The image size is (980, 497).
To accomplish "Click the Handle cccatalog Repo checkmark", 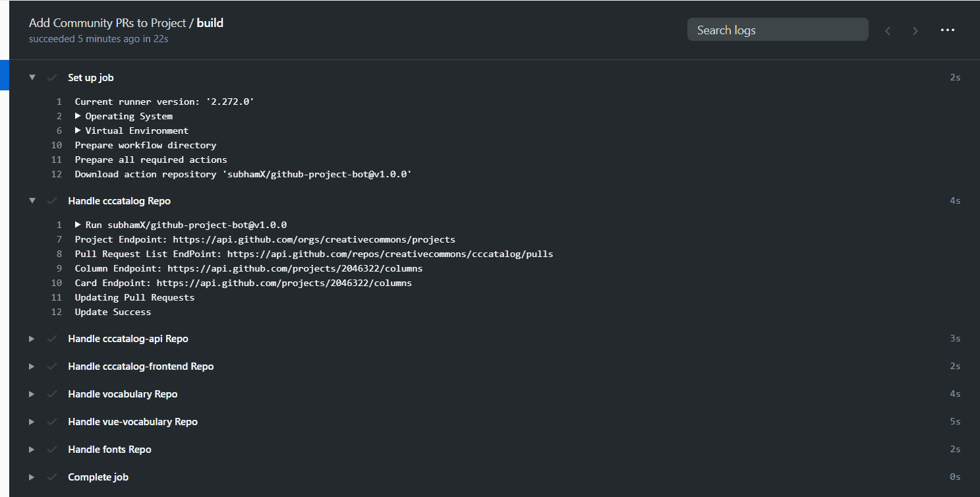I will click(x=52, y=201).
